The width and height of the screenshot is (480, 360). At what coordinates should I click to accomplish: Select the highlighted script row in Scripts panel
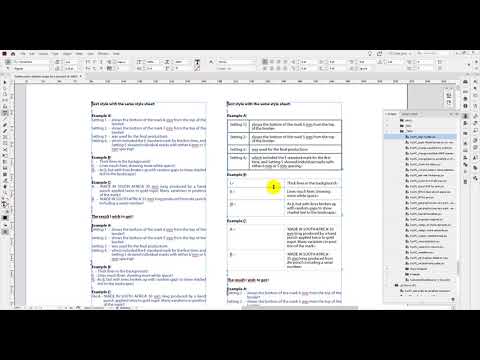click(420, 137)
